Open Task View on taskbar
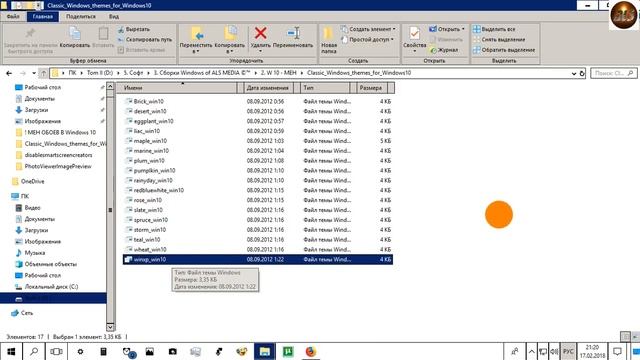Image resolution: width=640 pixels, height=360 pixels. [56, 351]
